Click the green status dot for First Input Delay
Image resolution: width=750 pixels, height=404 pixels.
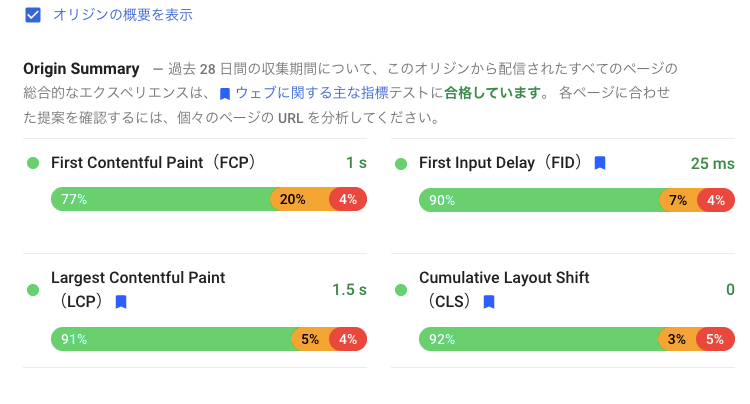click(x=401, y=164)
